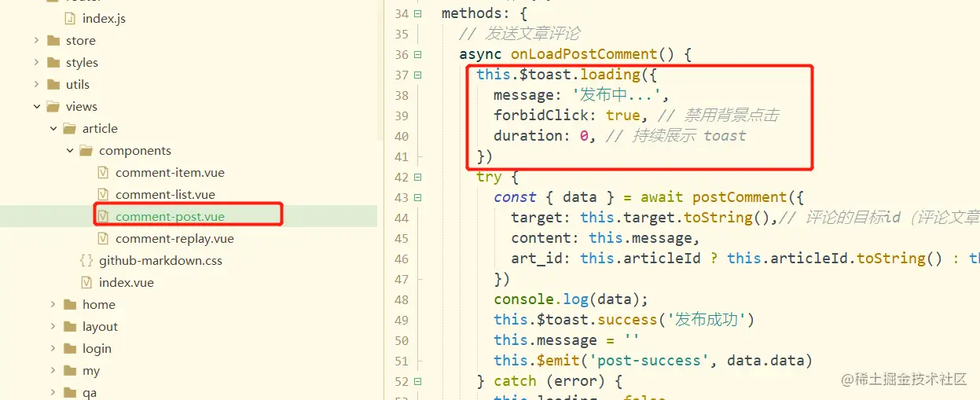Click the postComment call on line 43
This screenshot has width=980, height=400.
[x=740, y=197]
